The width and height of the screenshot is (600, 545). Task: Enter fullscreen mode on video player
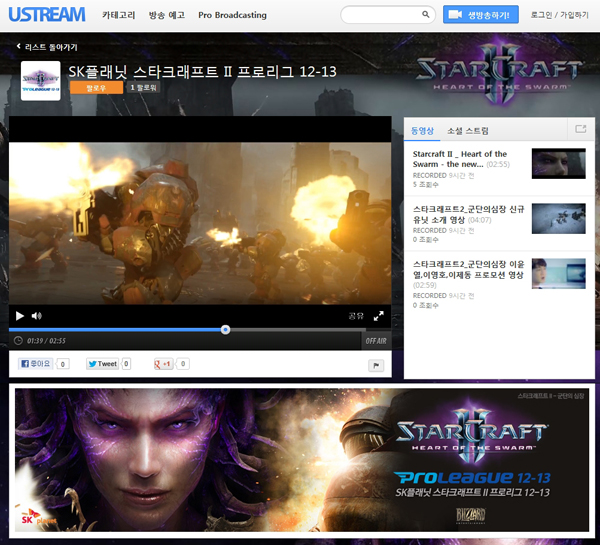point(379,316)
